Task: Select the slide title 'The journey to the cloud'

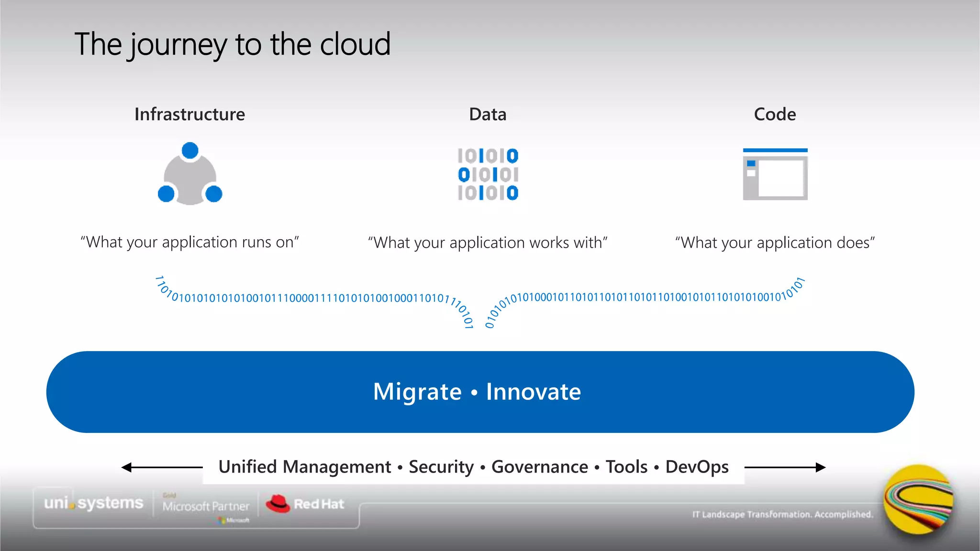Action: tap(233, 44)
